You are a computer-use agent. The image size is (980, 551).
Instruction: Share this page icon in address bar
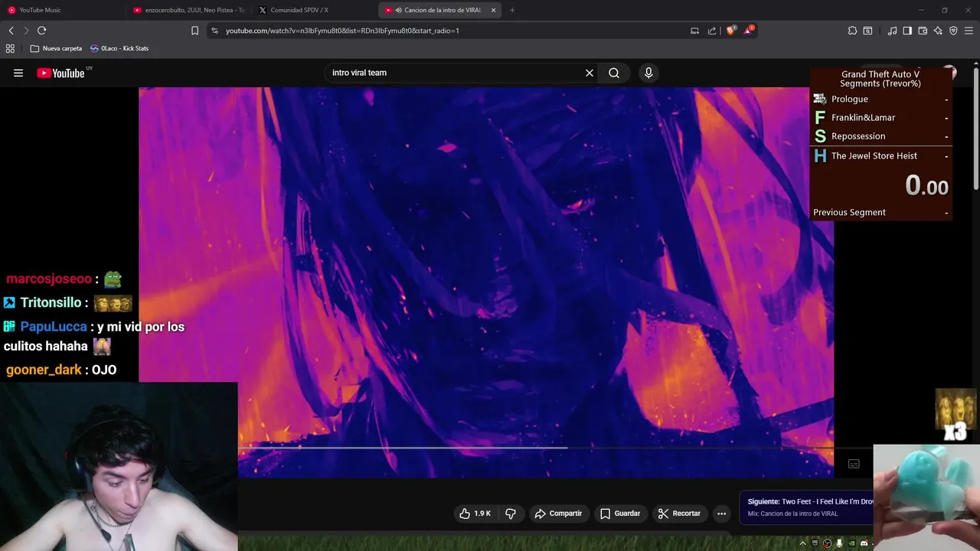712,31
